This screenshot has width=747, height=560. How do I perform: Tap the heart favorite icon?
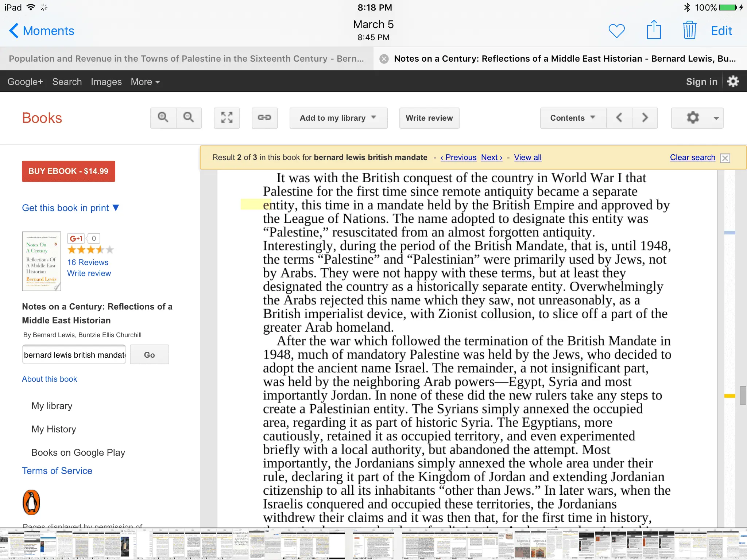tap(616, 31)
